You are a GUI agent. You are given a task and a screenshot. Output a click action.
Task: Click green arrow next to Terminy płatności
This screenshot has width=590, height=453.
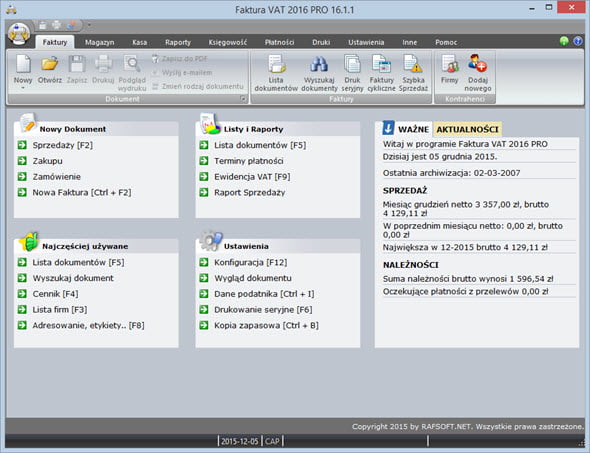pos(204,161)
